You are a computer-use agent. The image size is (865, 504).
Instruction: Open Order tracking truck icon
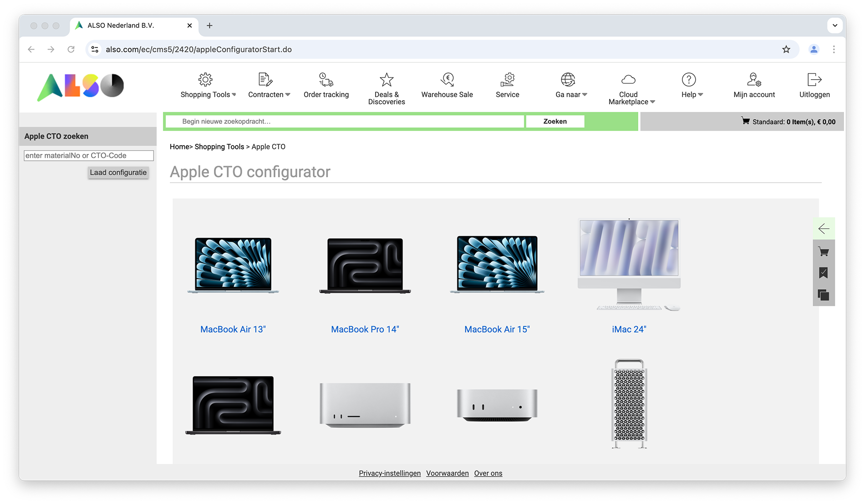pyautogui.click(x=326, y=80)
